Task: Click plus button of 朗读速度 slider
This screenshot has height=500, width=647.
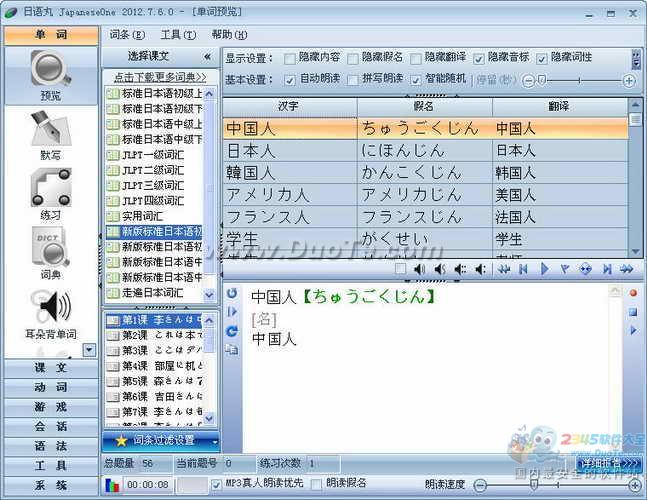Action: [635, 486]
